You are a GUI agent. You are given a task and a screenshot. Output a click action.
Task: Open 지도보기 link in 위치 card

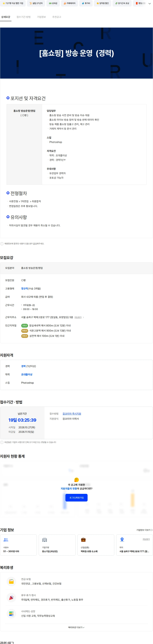(x=146, y=539)
